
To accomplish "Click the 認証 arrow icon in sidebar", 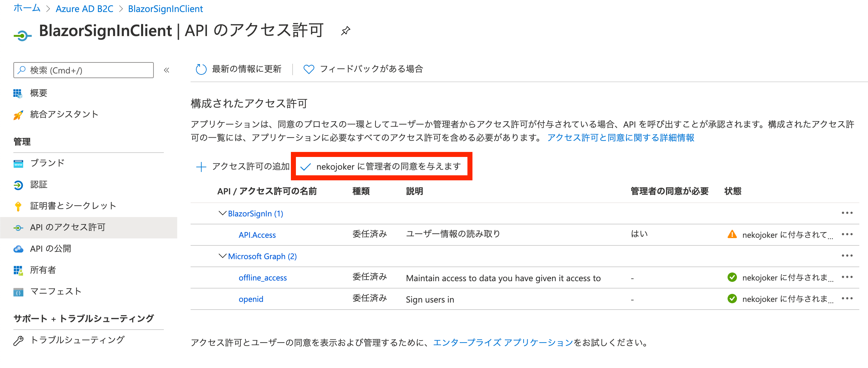I will (x=18, y=185).
